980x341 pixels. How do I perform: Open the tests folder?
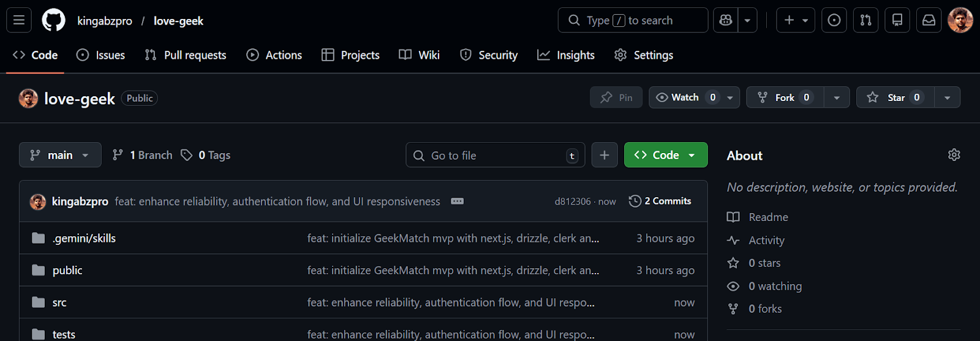[x=64, y=334]
